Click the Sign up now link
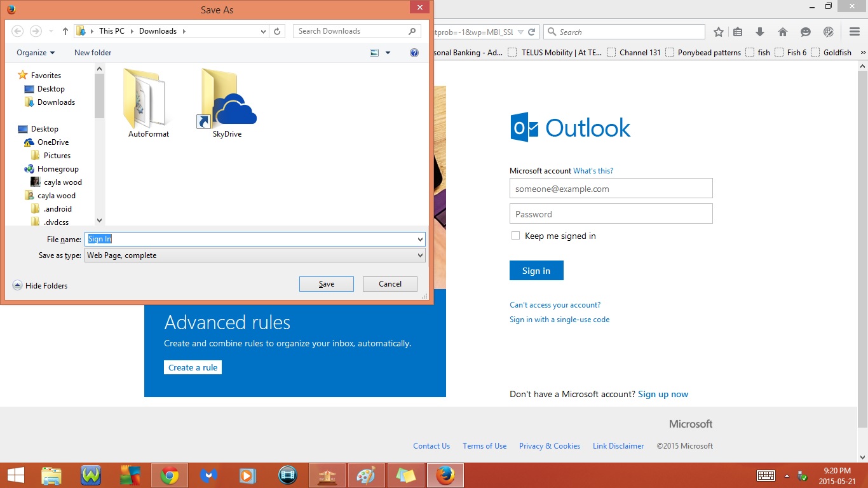This screenshot has height=488, width=868. pos(663,395)
